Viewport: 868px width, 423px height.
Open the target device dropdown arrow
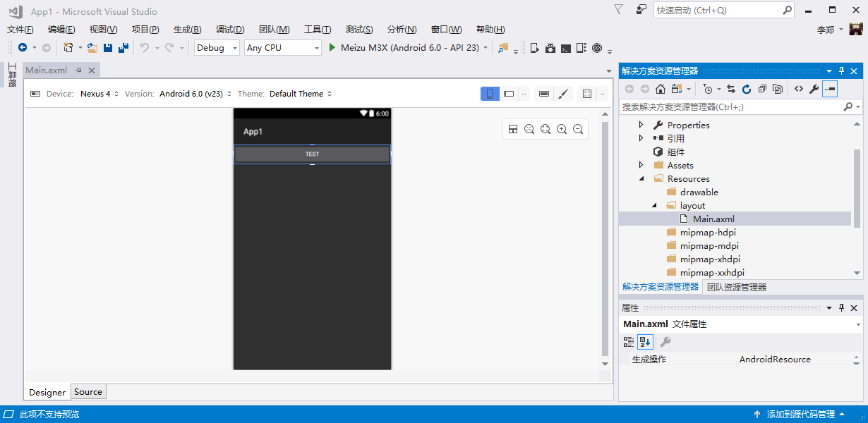[x=486, y=48]
